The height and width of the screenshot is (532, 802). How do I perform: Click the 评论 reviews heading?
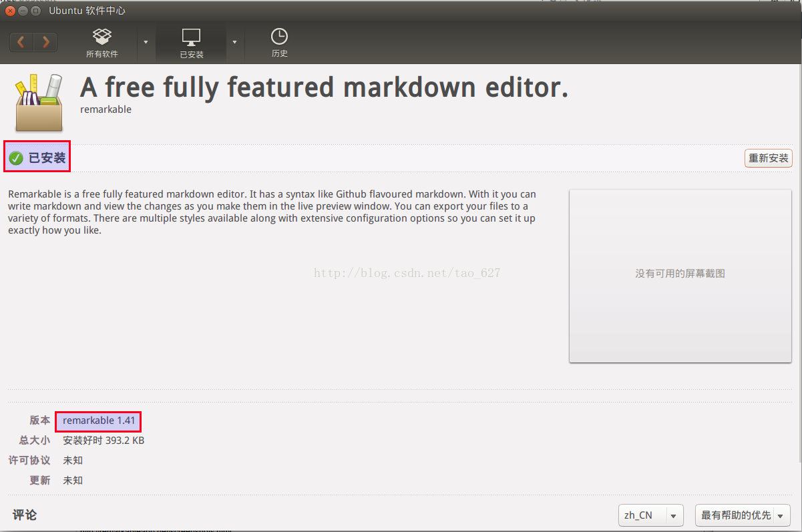[25, 515]
